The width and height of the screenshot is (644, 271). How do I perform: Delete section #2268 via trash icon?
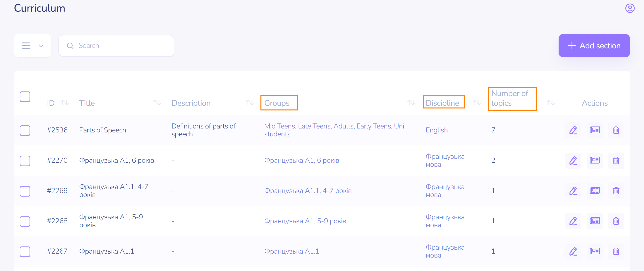coord(616,221)
